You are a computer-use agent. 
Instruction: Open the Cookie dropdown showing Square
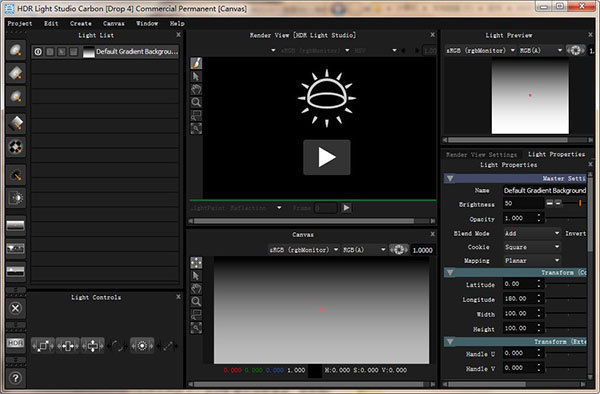click(x=532, y=247)
